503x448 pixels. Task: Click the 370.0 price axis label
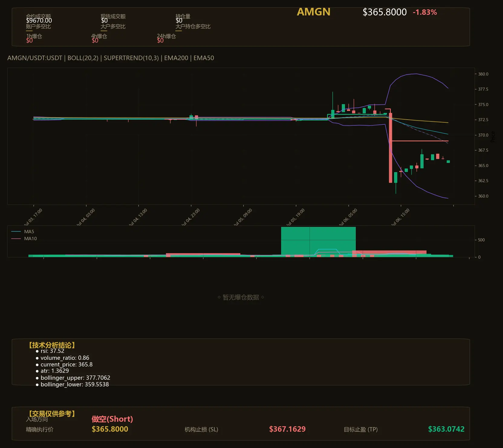[483, 135]
